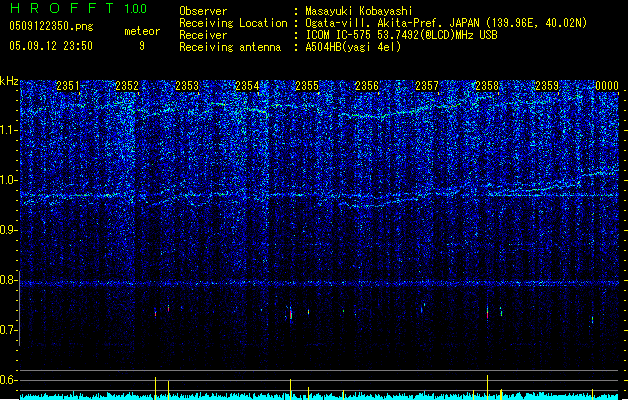Click the red meteor echo just before 2355
Screen dimensions: 629x400
pos(291,315)
